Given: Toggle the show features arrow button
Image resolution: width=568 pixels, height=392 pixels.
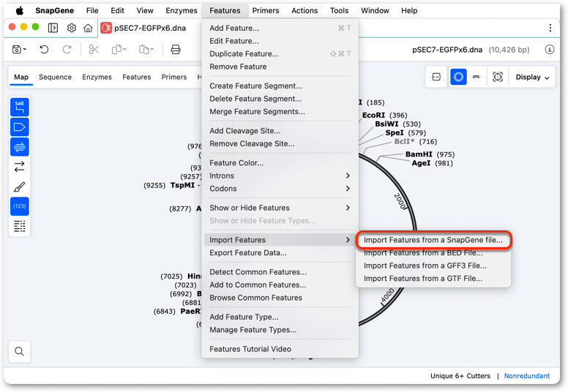Looking at the screenshot, I should pos(20,127).
